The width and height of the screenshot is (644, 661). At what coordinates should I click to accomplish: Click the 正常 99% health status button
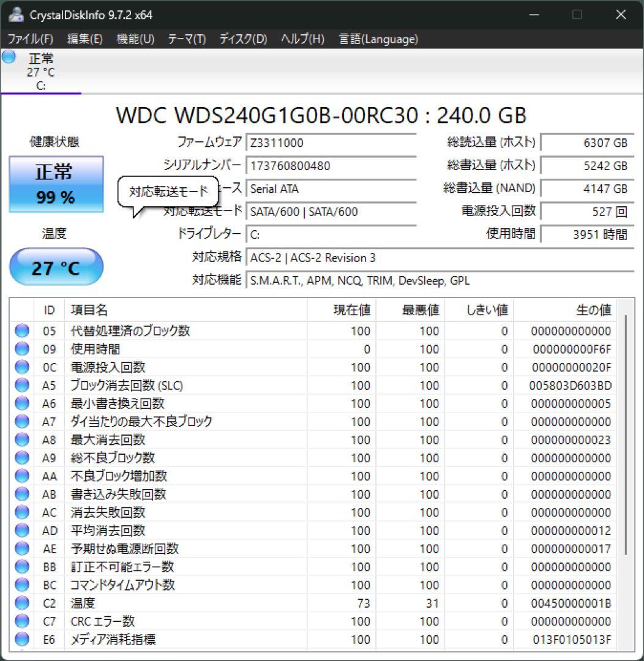(56, 184)
